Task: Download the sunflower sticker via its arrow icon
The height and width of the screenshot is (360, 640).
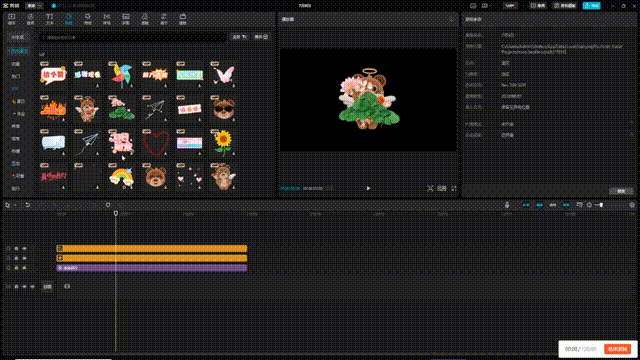Action: pyautogui.click(x=233, y=153)
